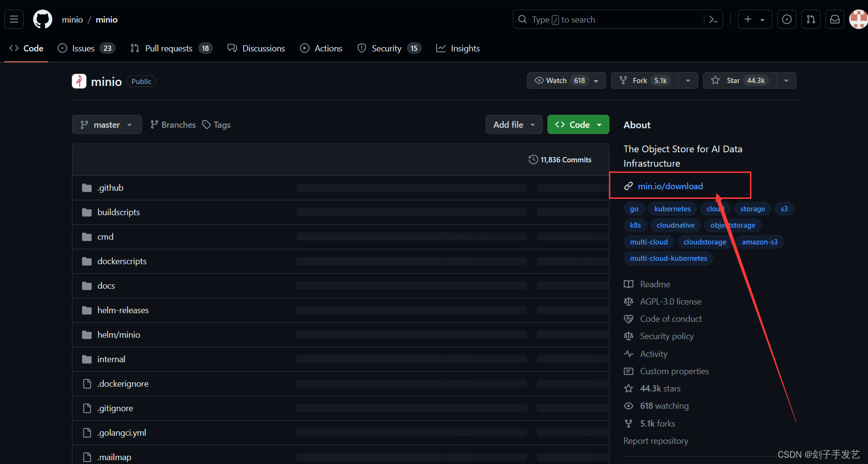
Task: Open Pull requests shortcut icon in header
Action: [x=811, y=19]
